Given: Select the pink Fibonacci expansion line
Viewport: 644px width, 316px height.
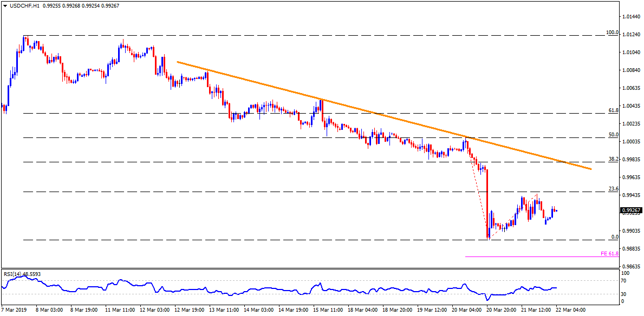Looking at the screenshot, I should (531, 256).
